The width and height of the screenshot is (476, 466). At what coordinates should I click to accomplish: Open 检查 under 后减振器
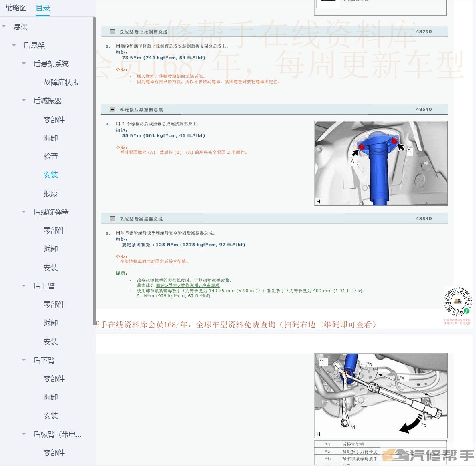(x=51, y=157)
